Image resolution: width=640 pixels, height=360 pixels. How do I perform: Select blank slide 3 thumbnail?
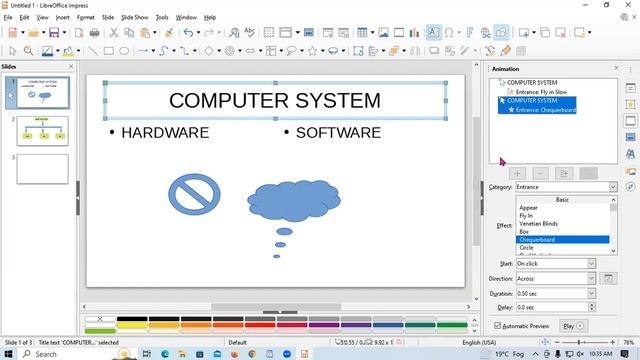coord(42,169)
